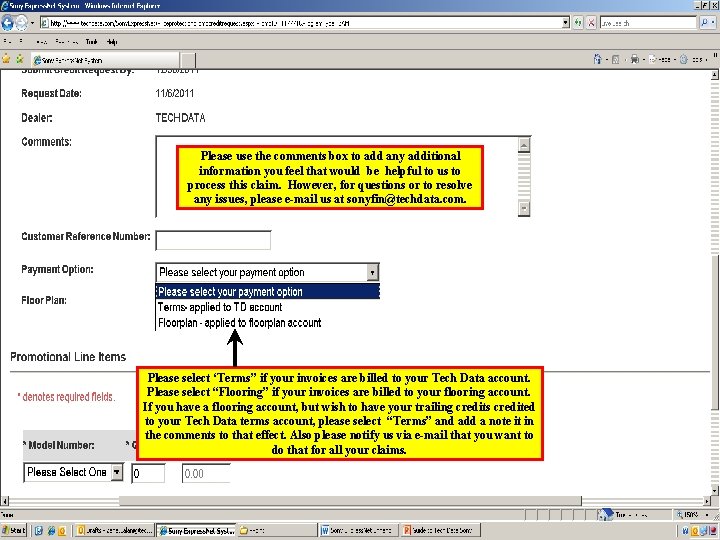Open a new blank browser tab
The height and width of the screenshot is (540, 720).
pos(188,60)
